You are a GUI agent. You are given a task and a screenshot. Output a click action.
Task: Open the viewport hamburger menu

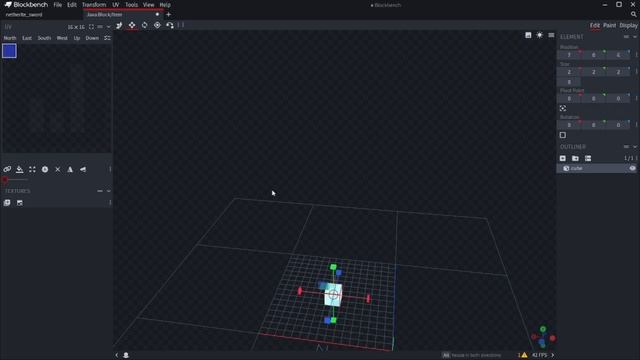coord(551,35)
